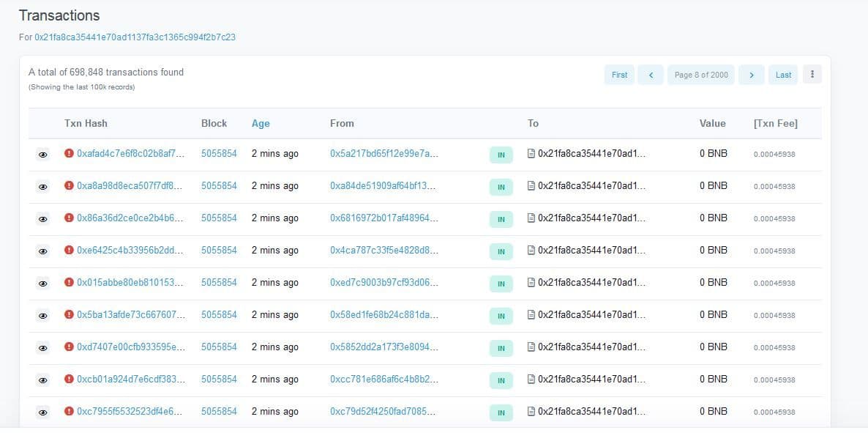Open block 5055854 link in first row
868x433 pixels.
219,154
